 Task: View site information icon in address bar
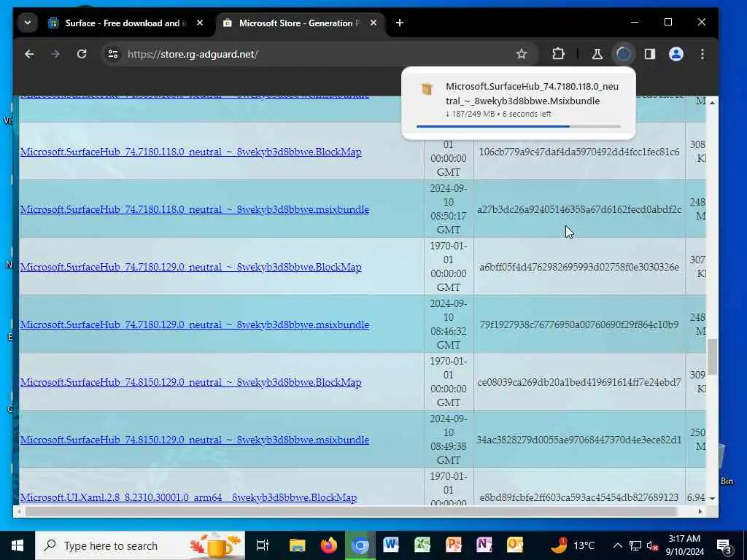(x=113, y=54)
